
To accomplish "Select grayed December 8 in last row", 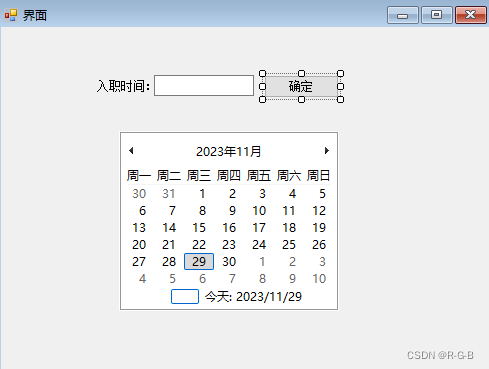I will click(x=262, y=279).
